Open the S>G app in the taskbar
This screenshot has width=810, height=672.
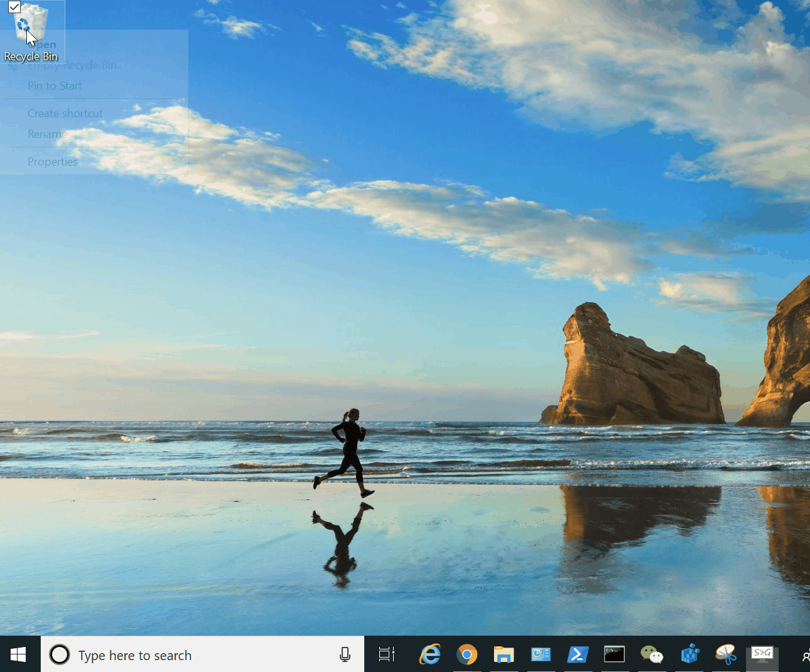[762, 654]
